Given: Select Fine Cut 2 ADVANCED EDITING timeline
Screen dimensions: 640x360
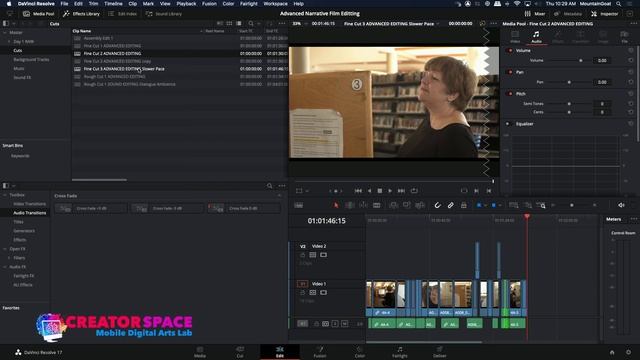Looking at the screenshot, I should coord(112,53).
